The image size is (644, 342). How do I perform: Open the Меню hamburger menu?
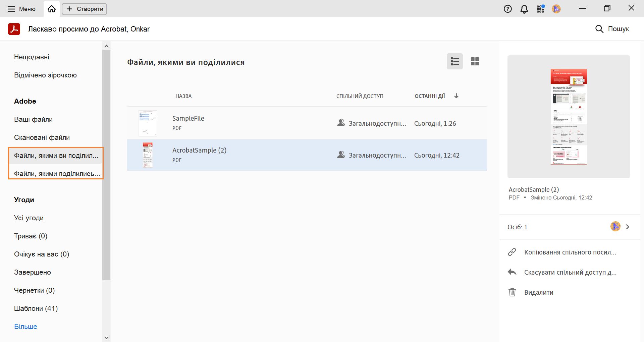pyautogui.click(x=21, y=9)
